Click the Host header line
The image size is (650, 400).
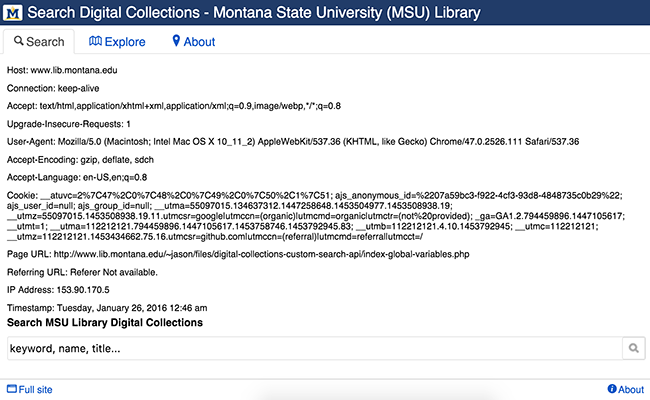[68, 70]
